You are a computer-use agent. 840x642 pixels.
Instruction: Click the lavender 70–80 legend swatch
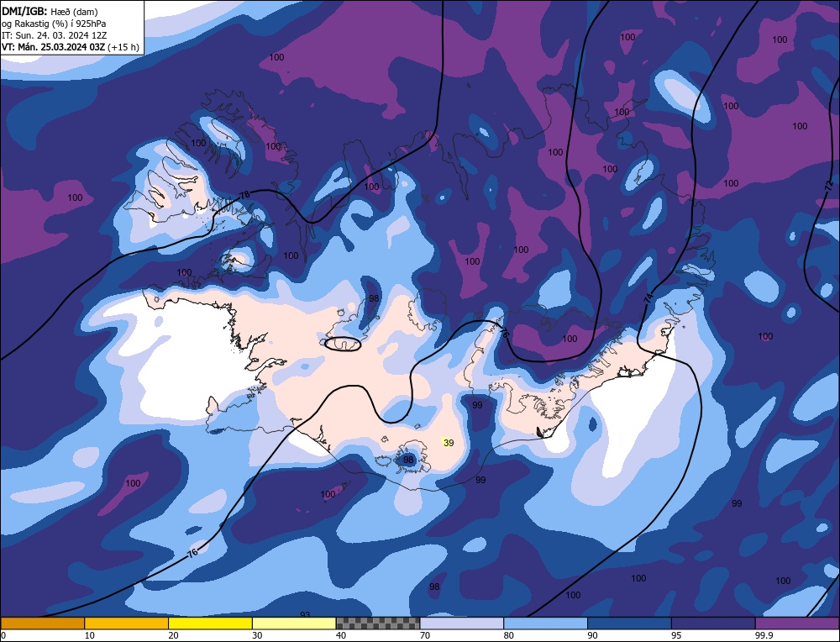click(x=462, y=623)
